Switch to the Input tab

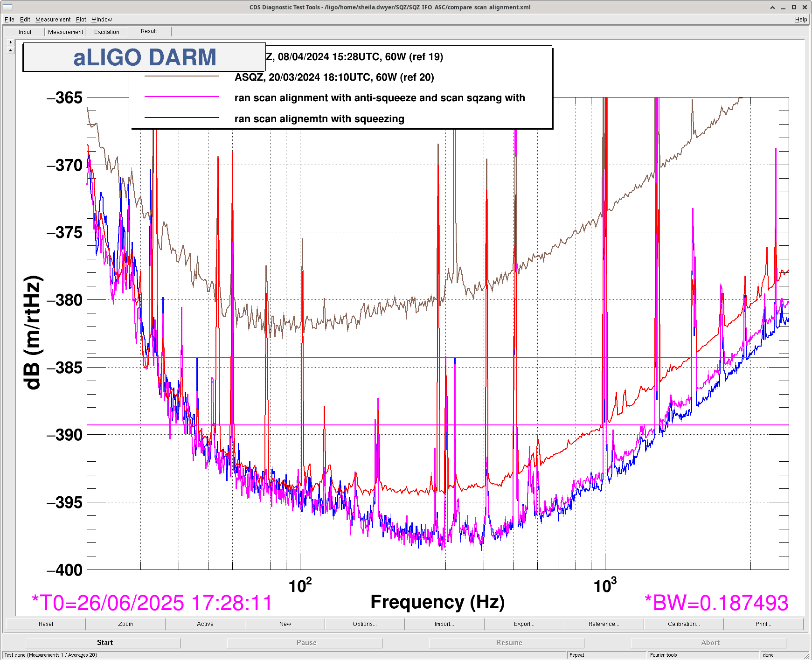pos(25,32)
